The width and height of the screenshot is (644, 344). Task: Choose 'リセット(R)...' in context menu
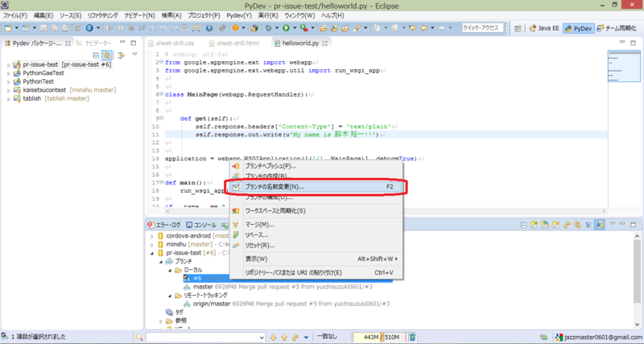pos(316,246)
